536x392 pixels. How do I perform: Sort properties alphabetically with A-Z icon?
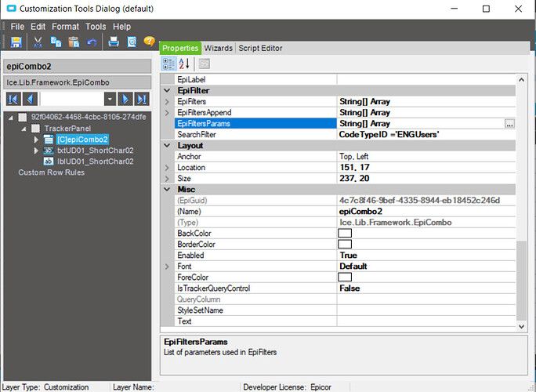184,64
